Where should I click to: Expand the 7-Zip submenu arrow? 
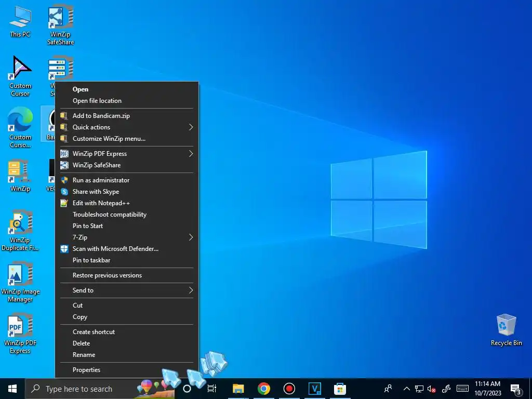(191, 237)
